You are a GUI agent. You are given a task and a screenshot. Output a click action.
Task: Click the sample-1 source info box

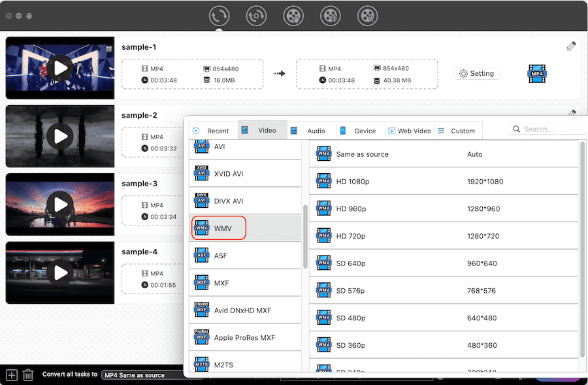[x=192, y=74]
